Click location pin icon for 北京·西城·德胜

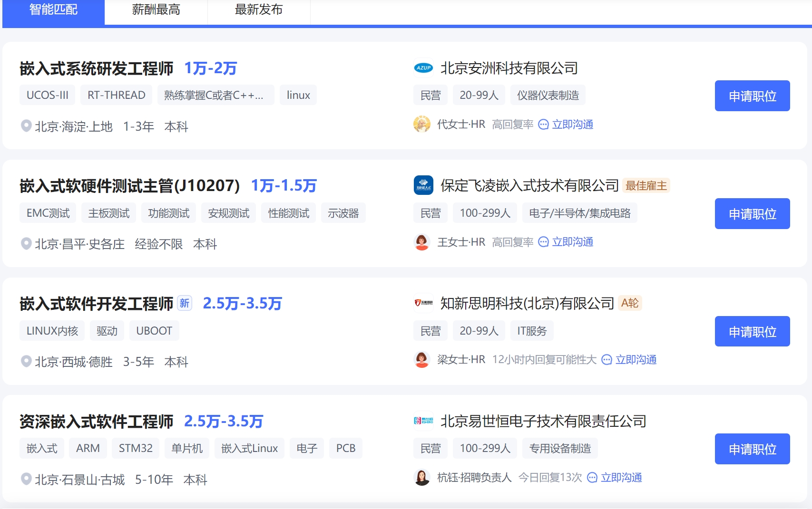pyautogui.click(x=26, y=361)
